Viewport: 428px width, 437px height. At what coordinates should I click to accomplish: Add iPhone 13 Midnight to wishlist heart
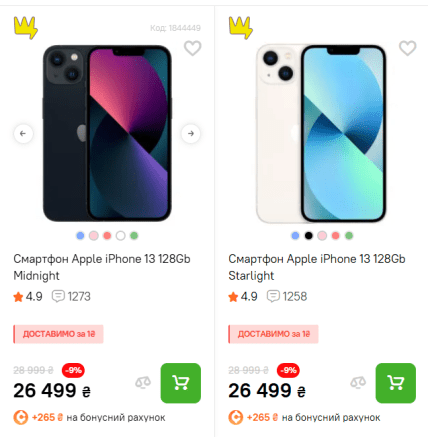pos(193,48)
